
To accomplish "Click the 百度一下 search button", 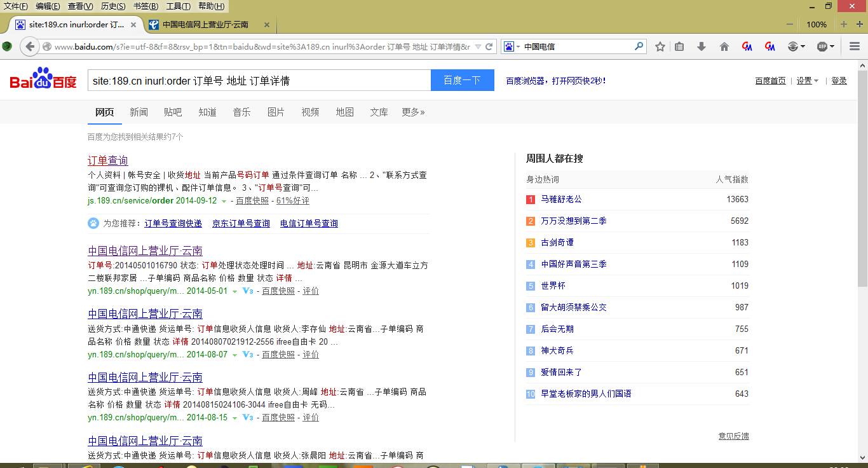I will click(x=462, y=80).
